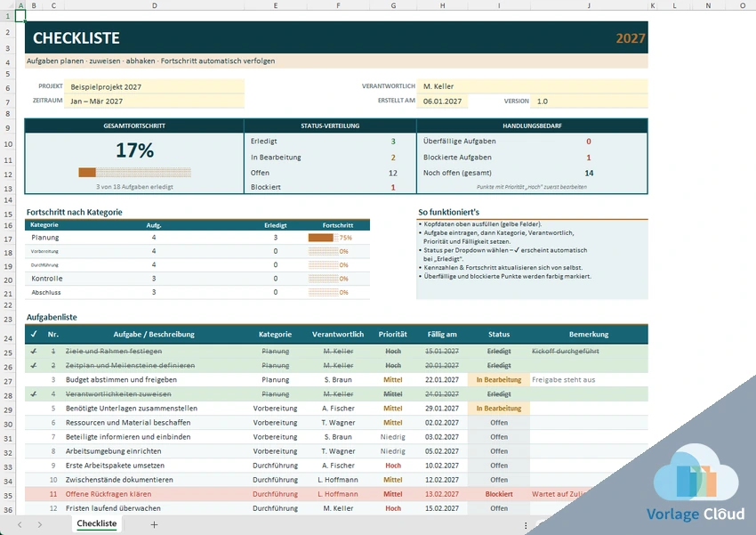Open the Offen status for Beteiligte informieren und einbinden
Viewport: 756px width, 535px height.
pos(499,436)
